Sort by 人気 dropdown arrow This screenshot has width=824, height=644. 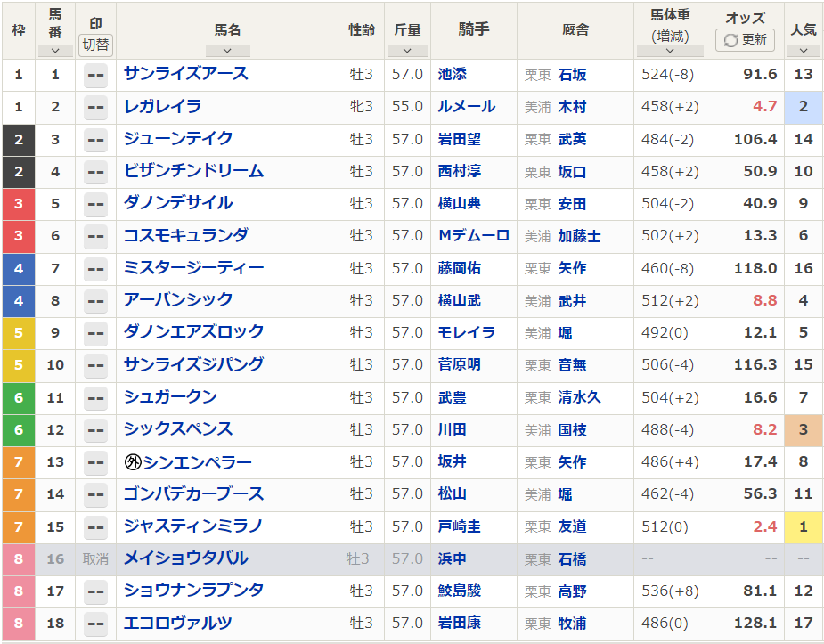tap(804, 51)
